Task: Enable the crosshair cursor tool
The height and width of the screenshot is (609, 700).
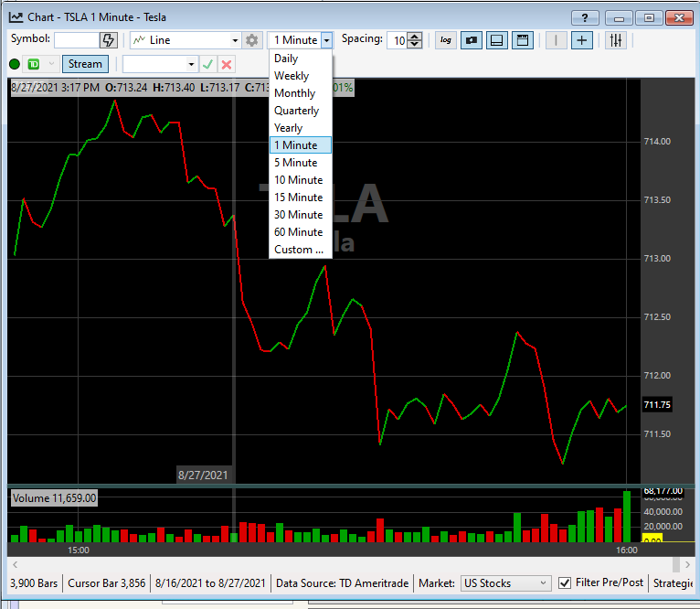Action: pyautogui.click(x=582, y=40)
